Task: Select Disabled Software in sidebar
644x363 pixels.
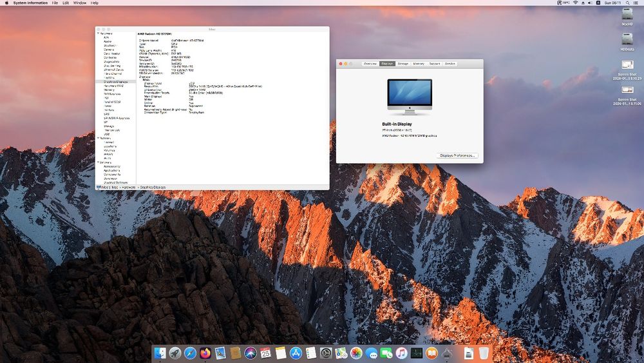Action: 116,182
